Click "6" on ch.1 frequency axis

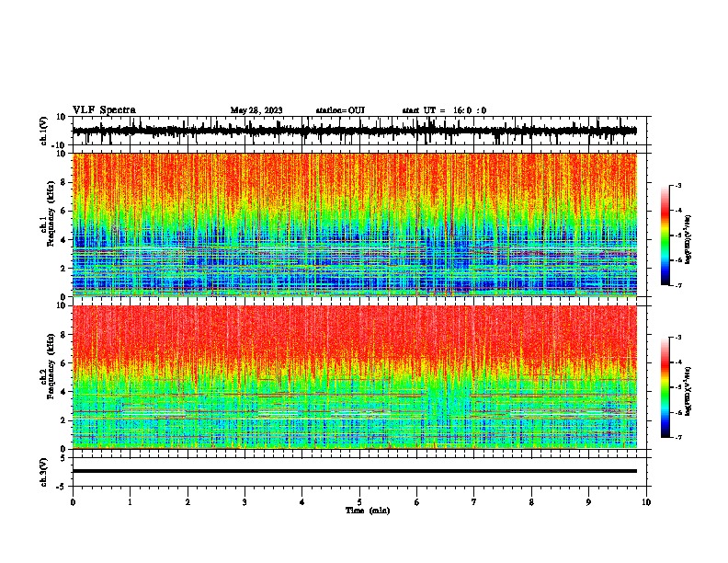64,211
